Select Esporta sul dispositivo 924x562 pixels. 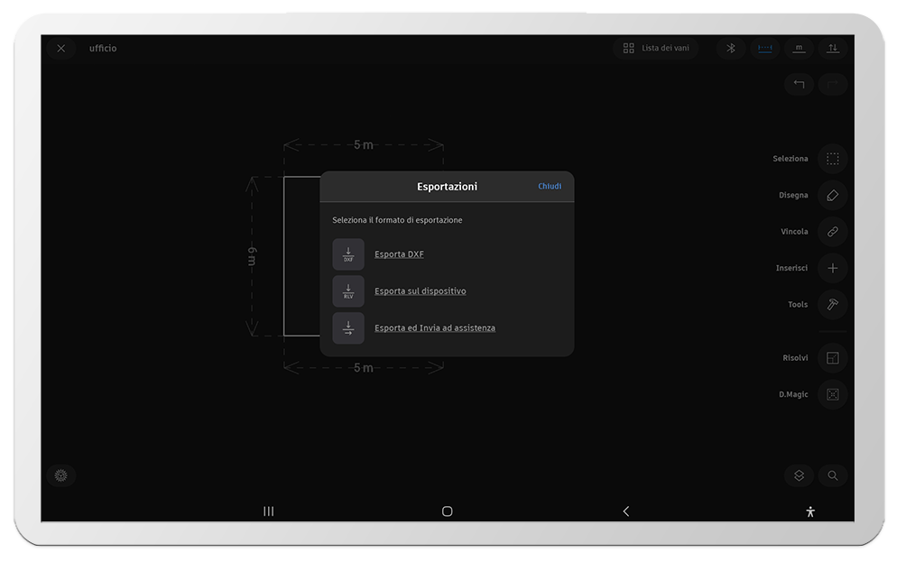[x=420, y=291]
